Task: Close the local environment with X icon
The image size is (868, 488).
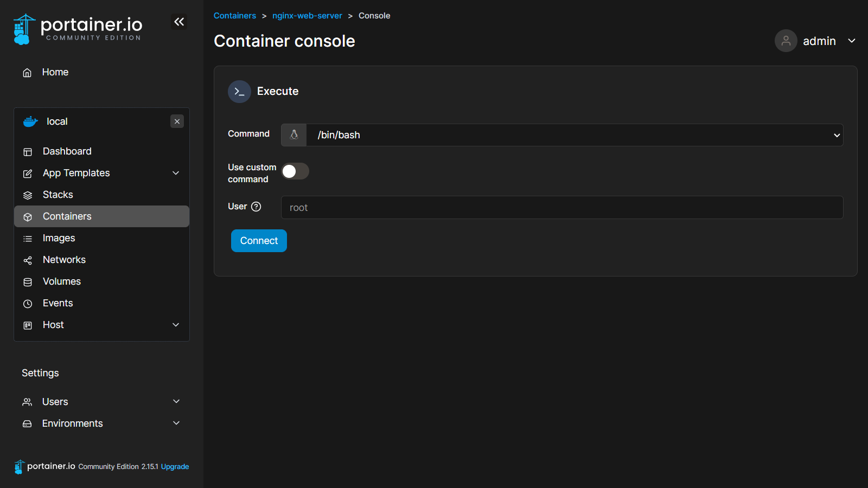Action: click(x=177, y=121)
